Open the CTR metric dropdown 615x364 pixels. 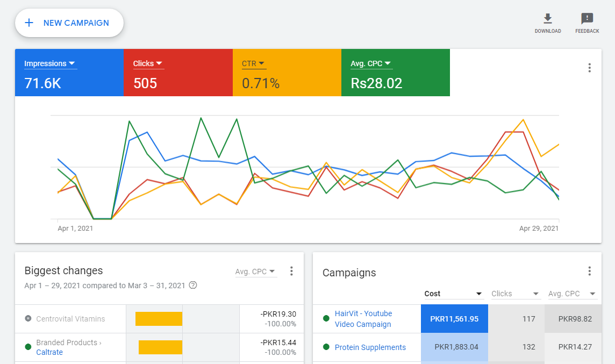coord(254,63)
